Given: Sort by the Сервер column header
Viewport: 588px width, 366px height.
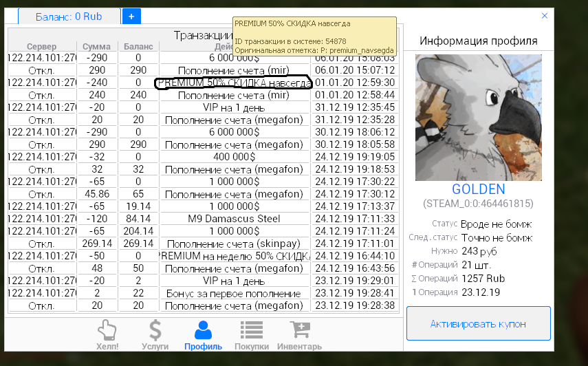Looking at the screenshot, I should 41,46.
